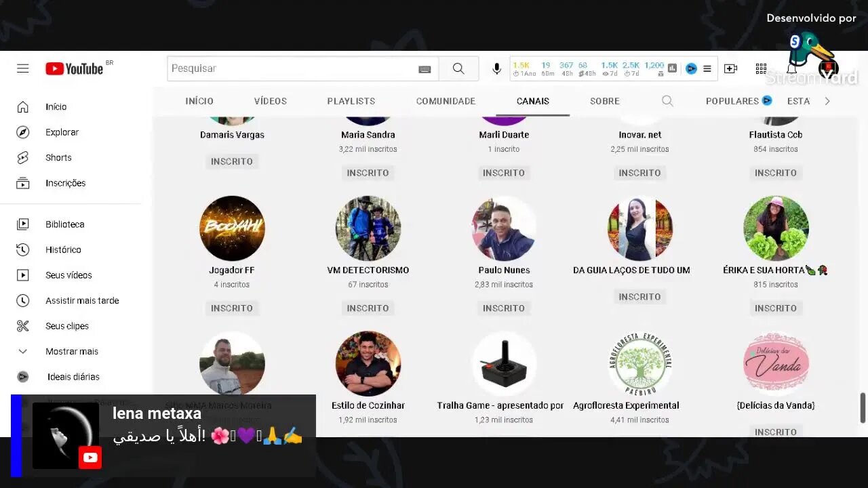Open the on-screen keyboard in search box
This screenshot has height=488, width=868.
(425, 68)
